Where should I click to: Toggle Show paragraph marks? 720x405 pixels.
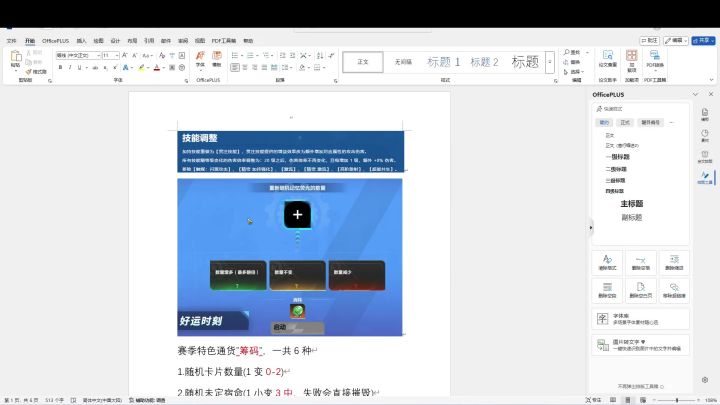pyautogui.click(x=331, y=55)
